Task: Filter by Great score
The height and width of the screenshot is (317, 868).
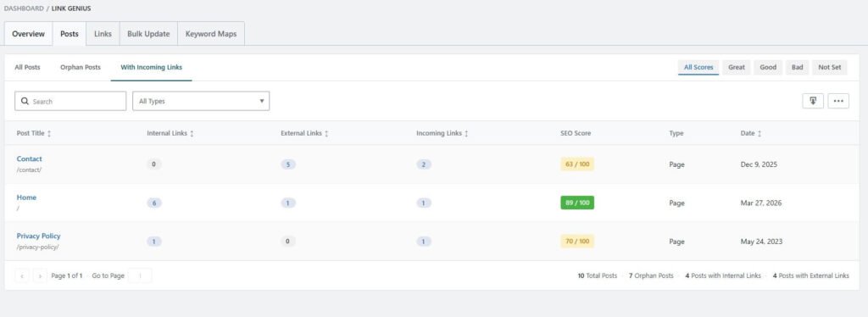Action: pos(737,68)
